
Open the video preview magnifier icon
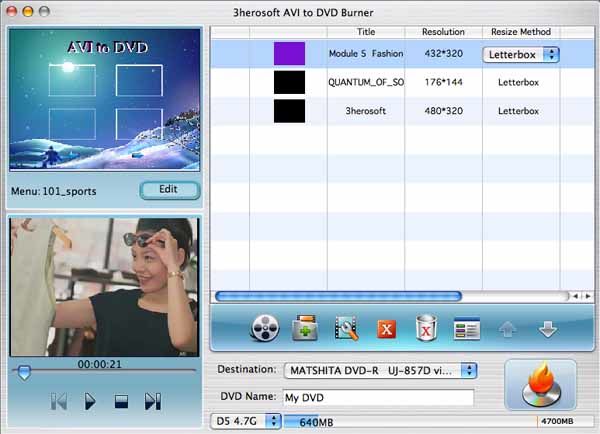346,328
